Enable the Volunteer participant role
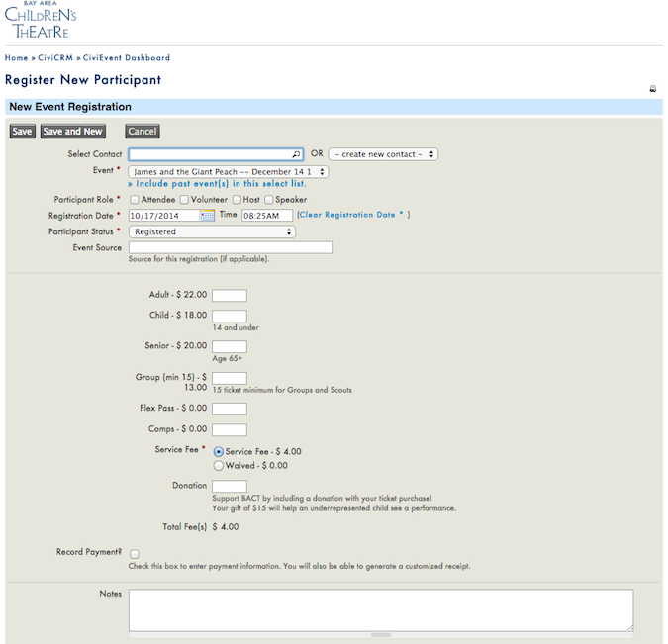 click(184, 200)
